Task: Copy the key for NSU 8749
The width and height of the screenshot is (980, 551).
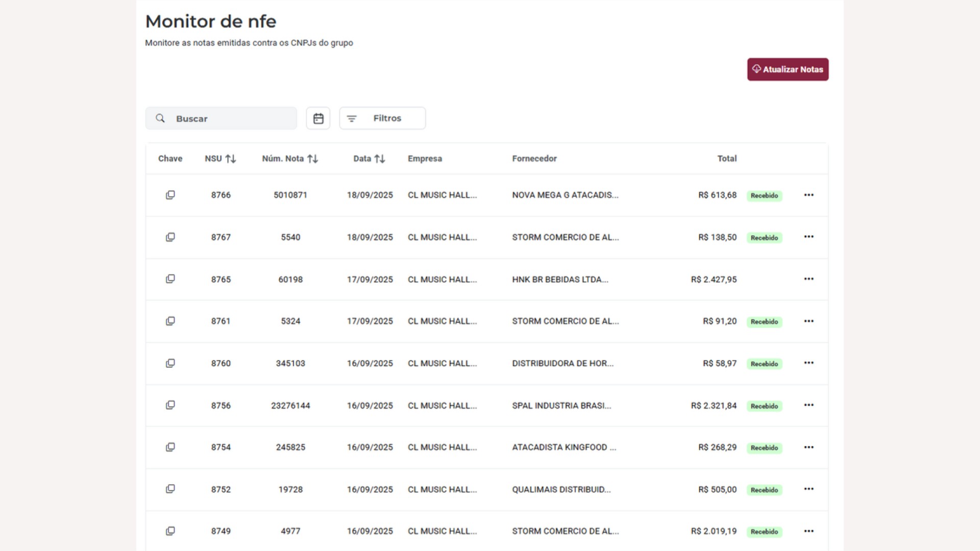Action: 170,531
